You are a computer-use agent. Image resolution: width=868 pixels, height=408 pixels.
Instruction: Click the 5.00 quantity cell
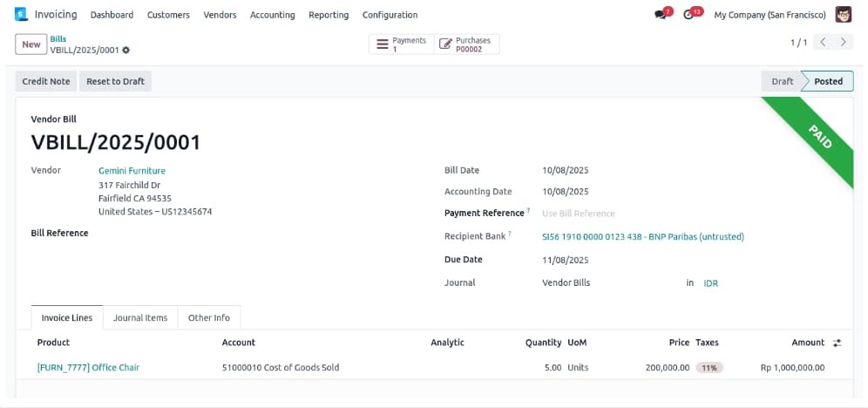click(553, 368)
